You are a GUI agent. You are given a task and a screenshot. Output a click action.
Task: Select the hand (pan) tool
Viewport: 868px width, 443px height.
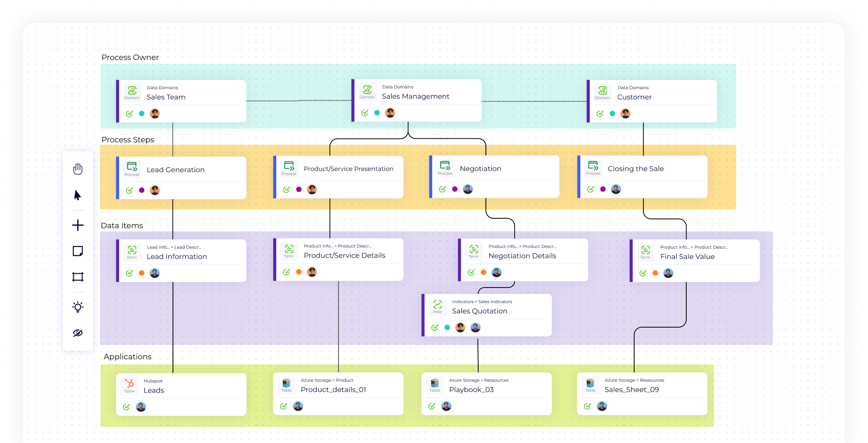click(x=77, y=169)
